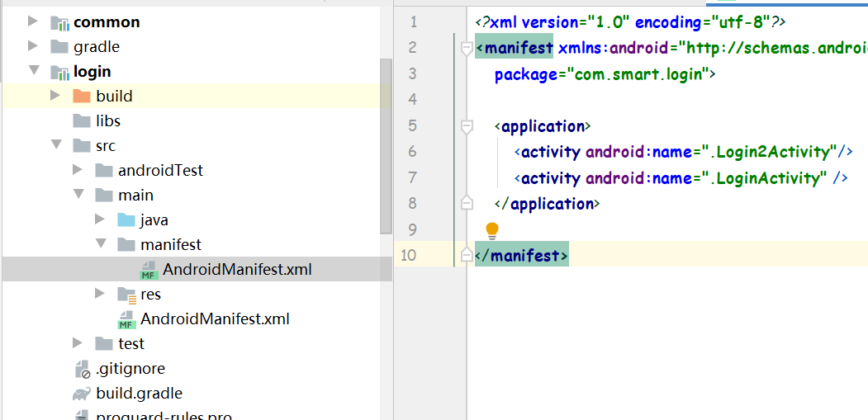Click the res resources folder icon
868x420 pixels.
[x=126, y=295]
